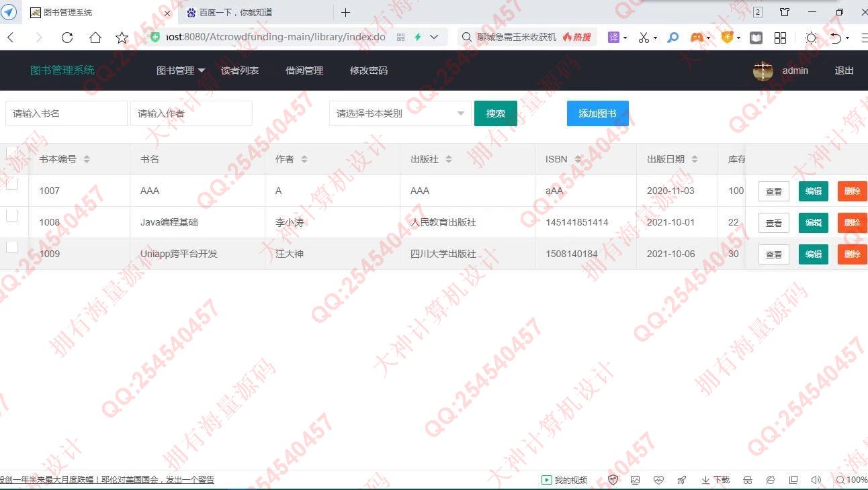Sort the table by 出版日期
Screen dimensions: 868x490
[695, 159]
